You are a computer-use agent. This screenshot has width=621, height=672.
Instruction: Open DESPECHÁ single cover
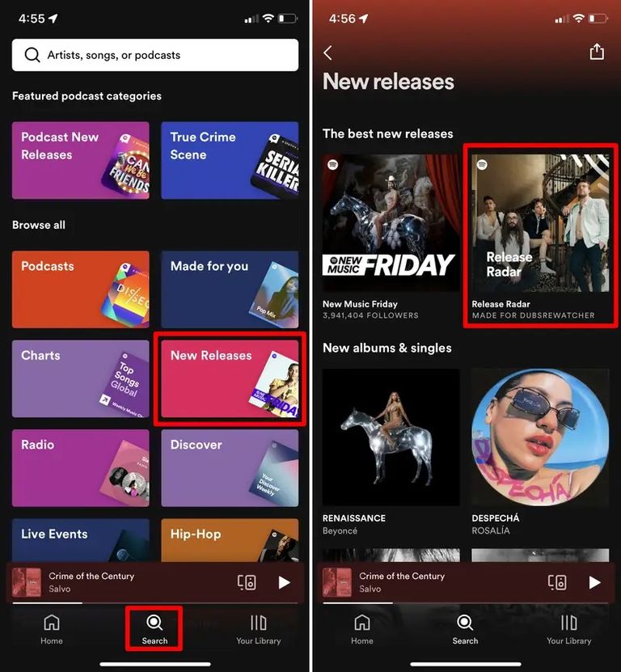540,437
